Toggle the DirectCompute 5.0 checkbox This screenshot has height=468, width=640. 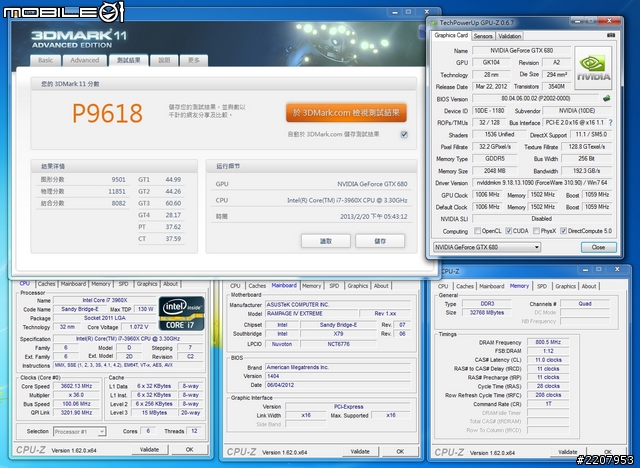[x=563, y=231]
